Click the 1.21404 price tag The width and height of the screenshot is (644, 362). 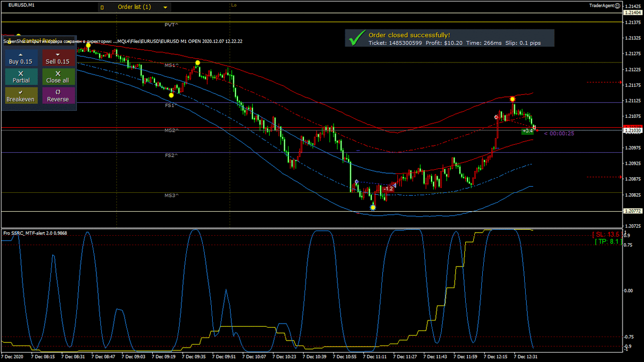[633, 12]
